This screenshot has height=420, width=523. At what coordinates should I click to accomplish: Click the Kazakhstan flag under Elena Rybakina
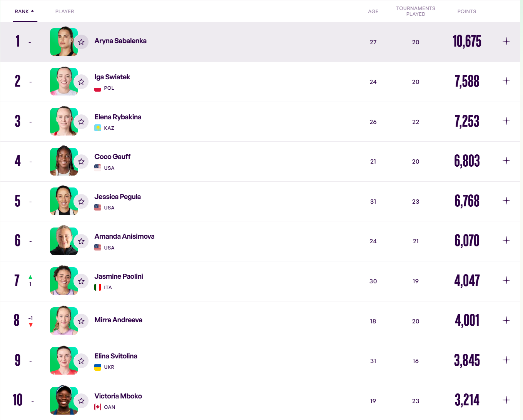(x=98, y=128)
